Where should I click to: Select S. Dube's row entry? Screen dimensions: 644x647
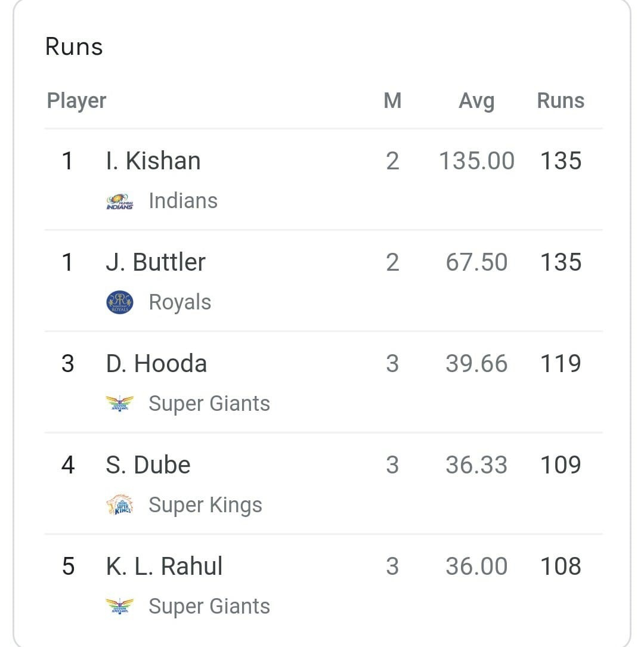coord(148,464)
